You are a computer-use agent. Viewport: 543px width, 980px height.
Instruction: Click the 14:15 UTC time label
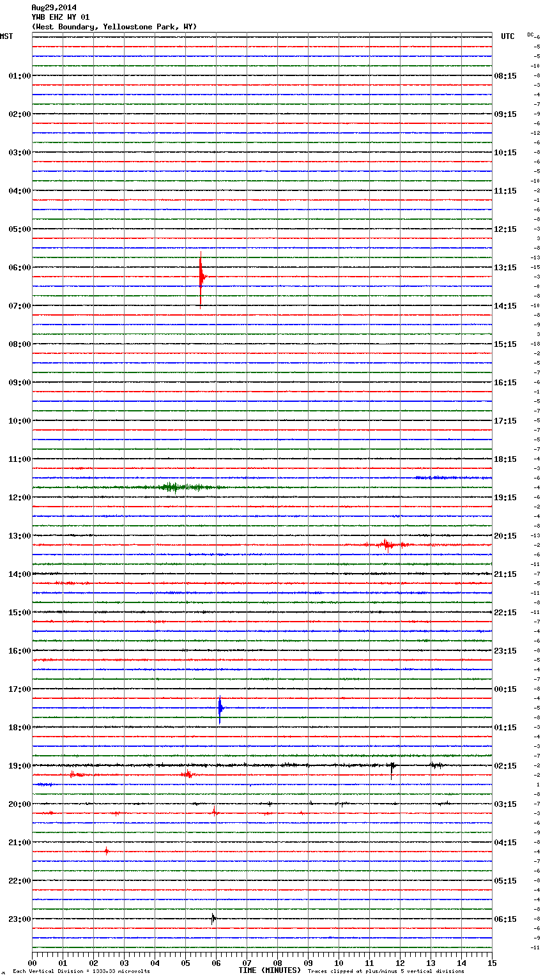(505, 306)
